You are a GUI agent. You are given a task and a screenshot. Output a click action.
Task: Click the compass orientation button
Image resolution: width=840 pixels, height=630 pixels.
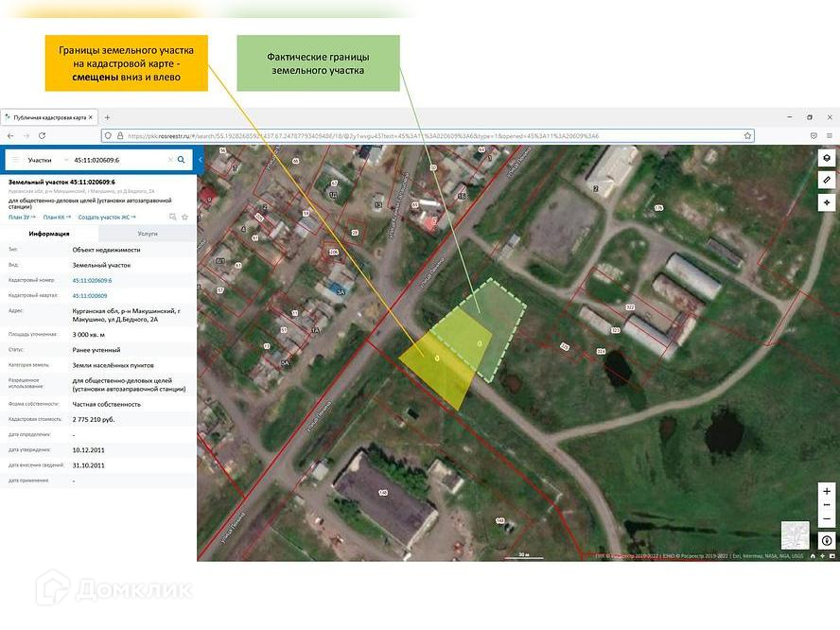click(x=827, y=540)
